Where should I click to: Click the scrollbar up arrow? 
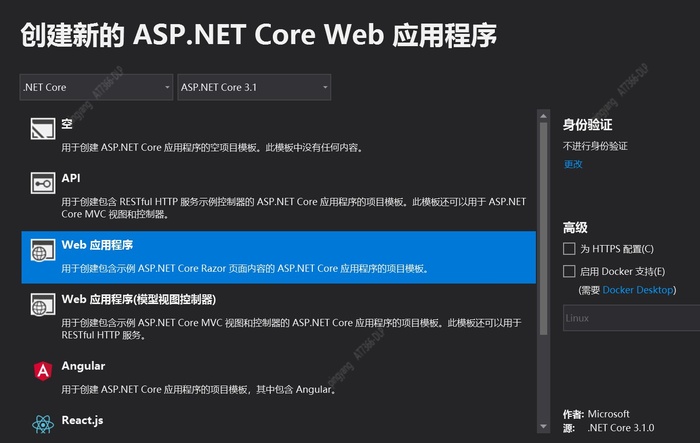coord(543,116)
